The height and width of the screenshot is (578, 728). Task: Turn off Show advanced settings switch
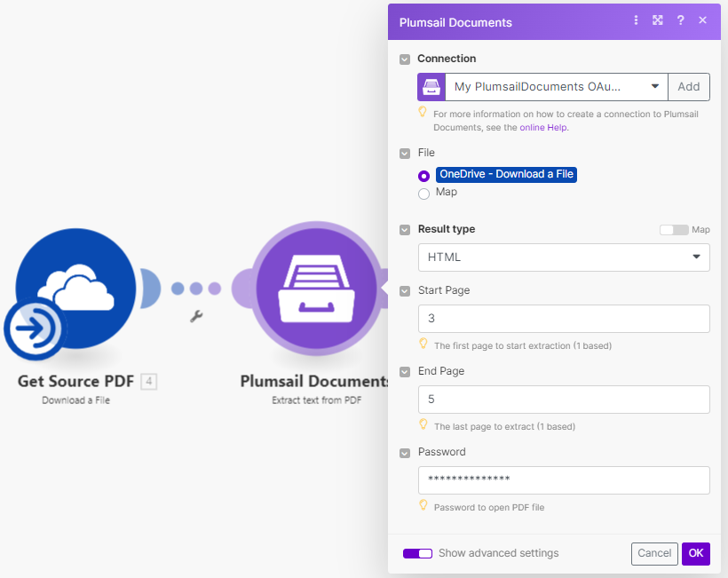pos(417,553)
